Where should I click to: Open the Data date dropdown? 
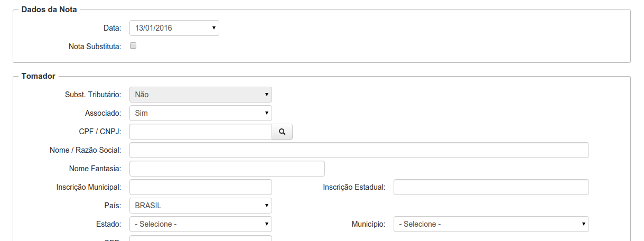tap(174, 28)
